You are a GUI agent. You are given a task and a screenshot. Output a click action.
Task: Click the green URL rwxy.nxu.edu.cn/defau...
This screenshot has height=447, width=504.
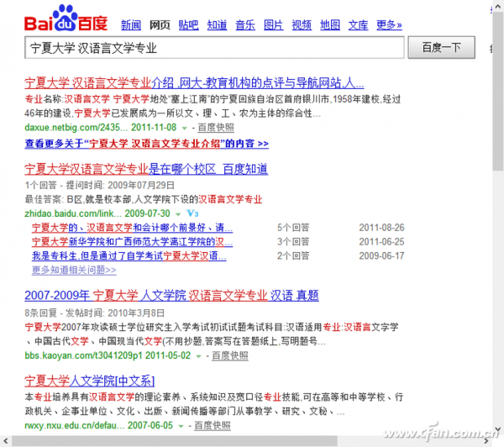point(75,426)
